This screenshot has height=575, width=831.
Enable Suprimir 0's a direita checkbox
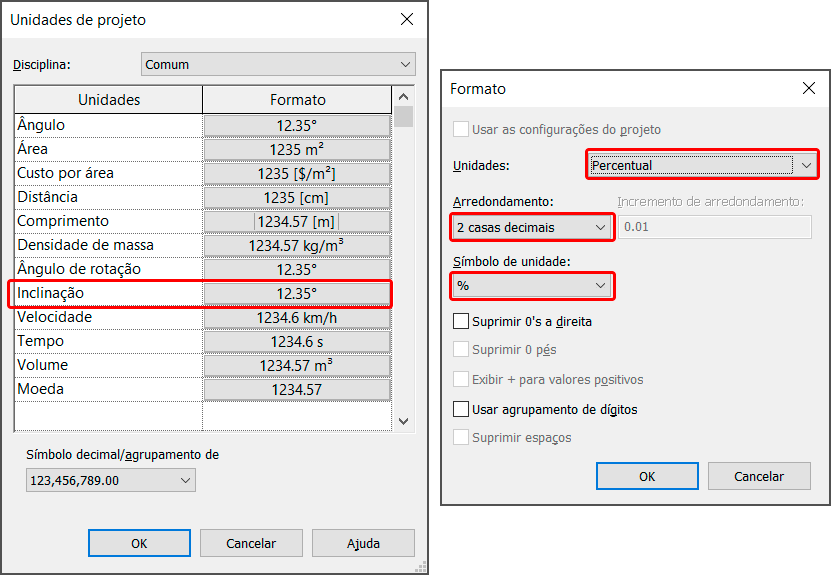point(461,322)
